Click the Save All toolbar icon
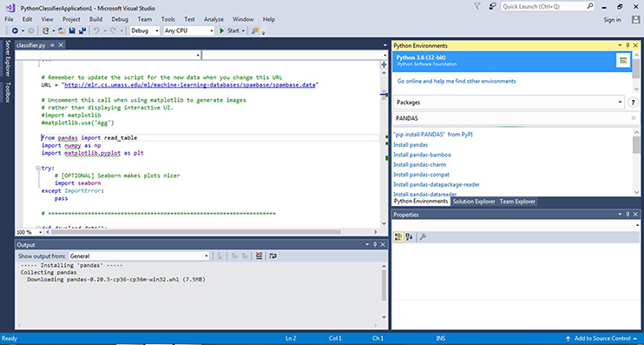 (82, 30)
